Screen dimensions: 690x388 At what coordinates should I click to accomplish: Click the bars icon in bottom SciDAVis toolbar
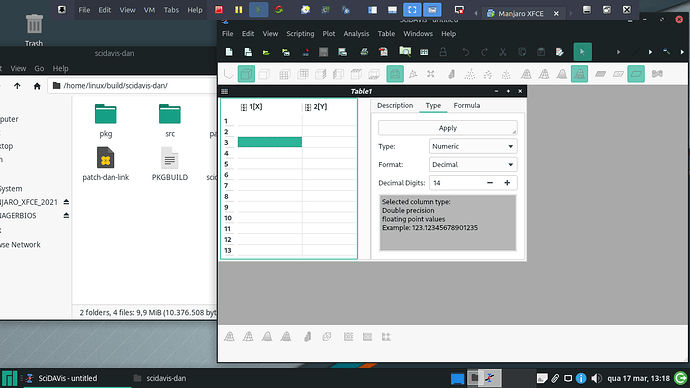[307, 337]
